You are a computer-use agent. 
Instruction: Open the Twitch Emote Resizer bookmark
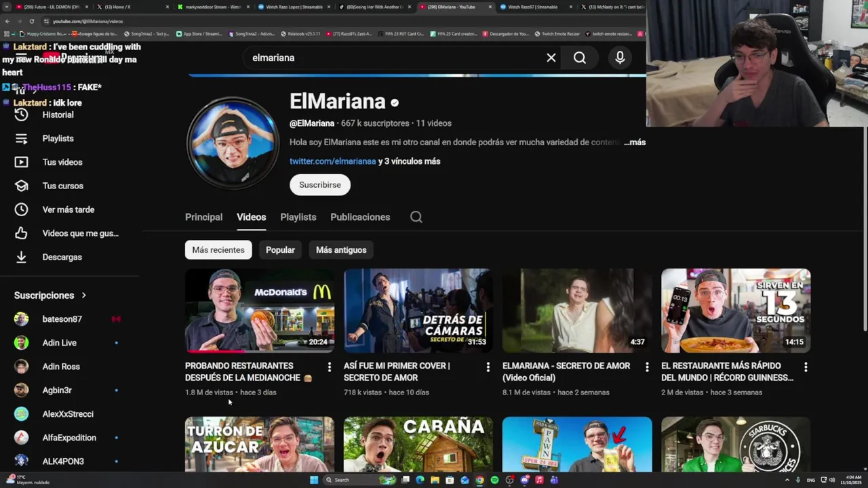click(x=556, y=33)
